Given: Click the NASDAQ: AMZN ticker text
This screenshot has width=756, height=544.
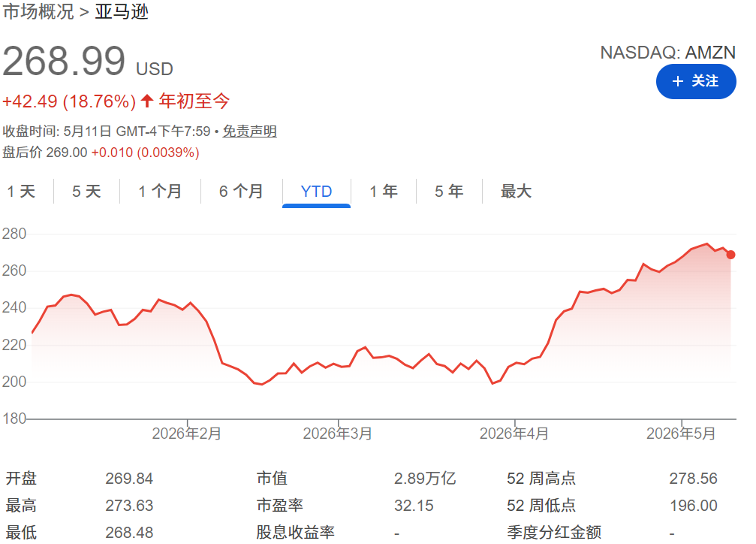Looking at the screenshot, I should 667,52.
